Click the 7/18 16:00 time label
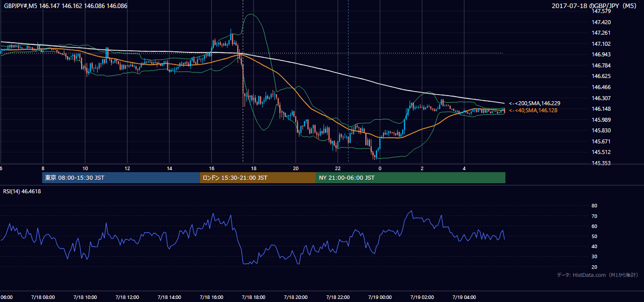The image size is (644, 302). (211, 297)
